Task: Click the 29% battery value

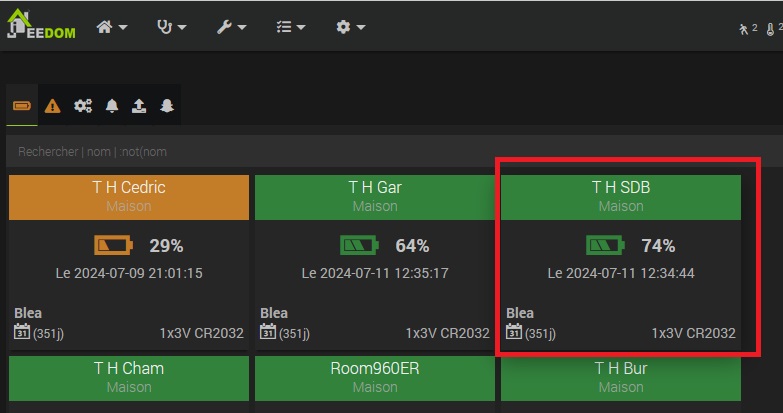Action: [166, 246]
